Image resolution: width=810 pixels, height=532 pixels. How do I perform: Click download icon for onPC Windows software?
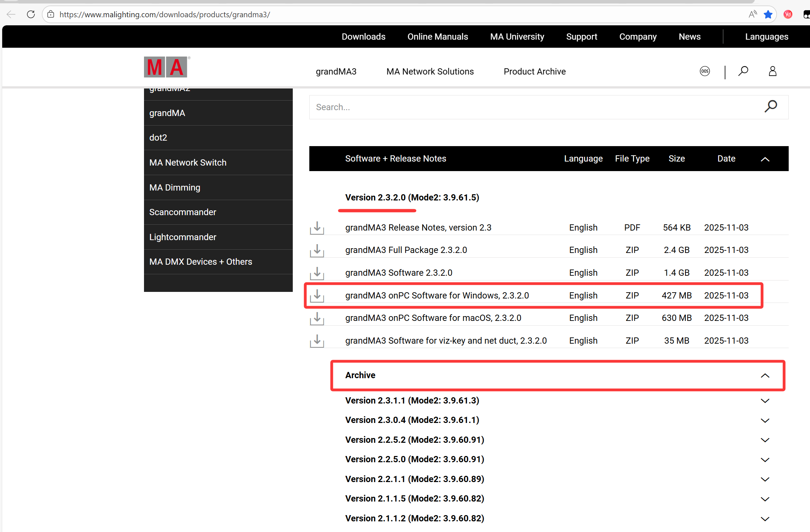coord(317,296)
